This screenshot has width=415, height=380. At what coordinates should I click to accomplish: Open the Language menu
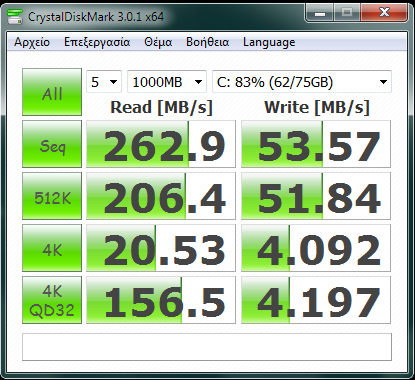tap(269, 42)
